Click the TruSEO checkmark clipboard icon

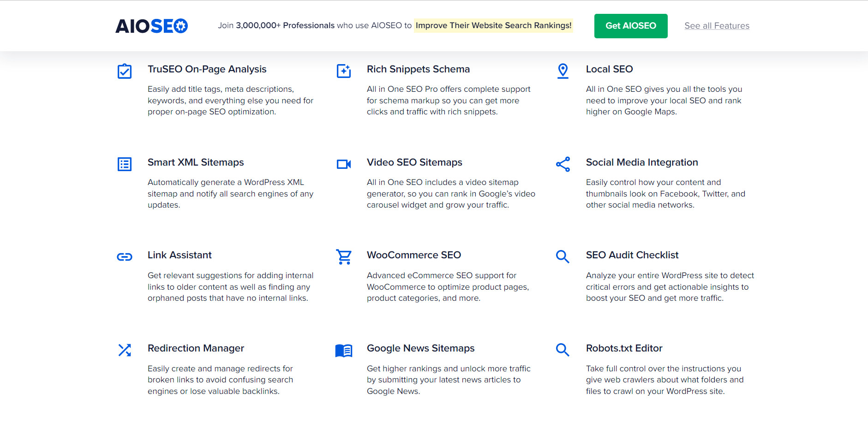pos(125,71)
